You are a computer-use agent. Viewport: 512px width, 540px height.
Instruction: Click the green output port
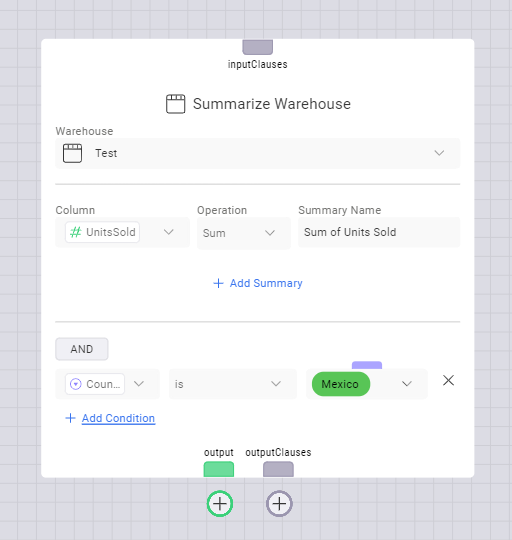click(219, 469)
